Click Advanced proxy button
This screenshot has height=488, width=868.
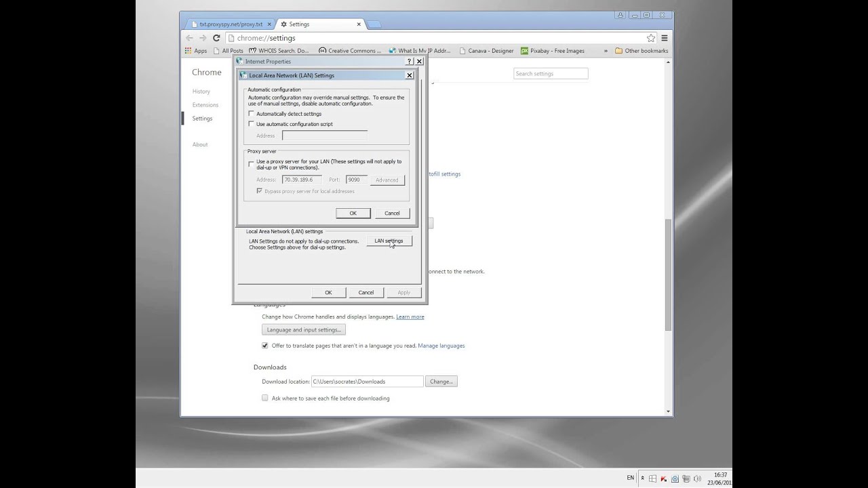click(x=387, y=180)
